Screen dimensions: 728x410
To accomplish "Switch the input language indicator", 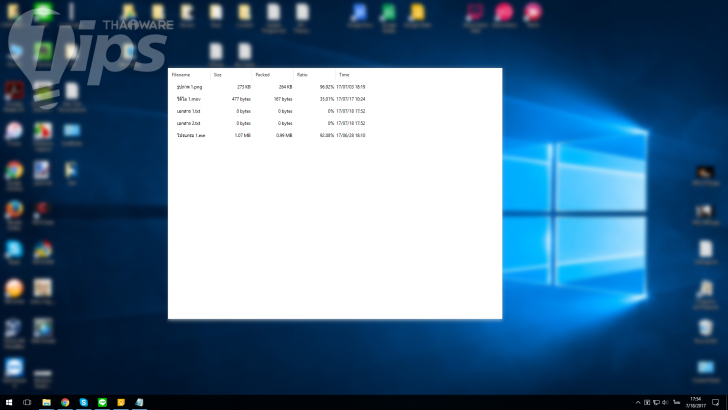I will point(676,403).
